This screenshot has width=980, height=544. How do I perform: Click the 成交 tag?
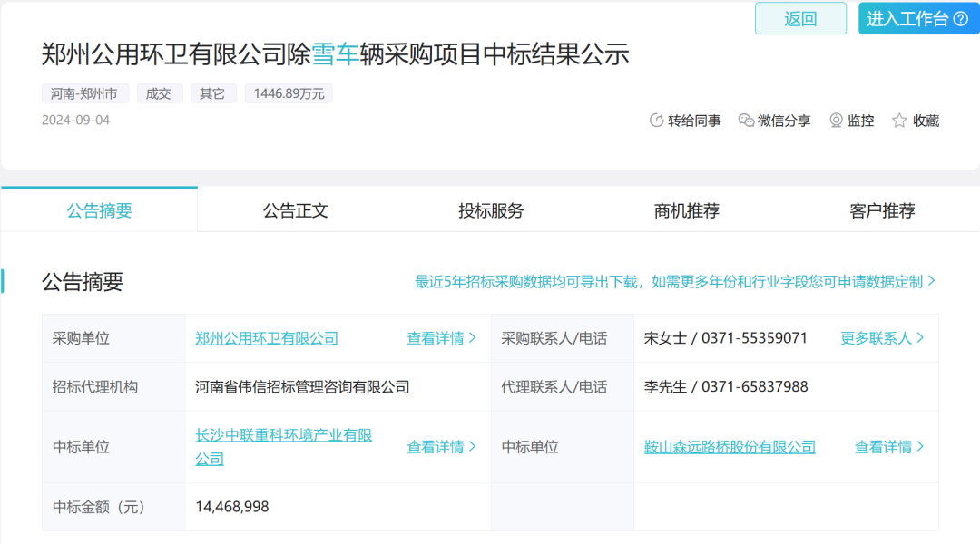[160, 93]
